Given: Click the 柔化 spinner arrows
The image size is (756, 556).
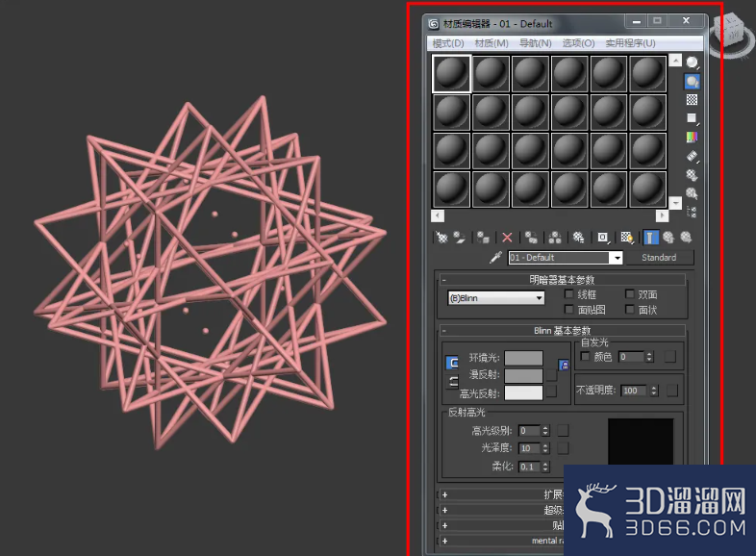Looking at the screenshot, I should 545,467.
